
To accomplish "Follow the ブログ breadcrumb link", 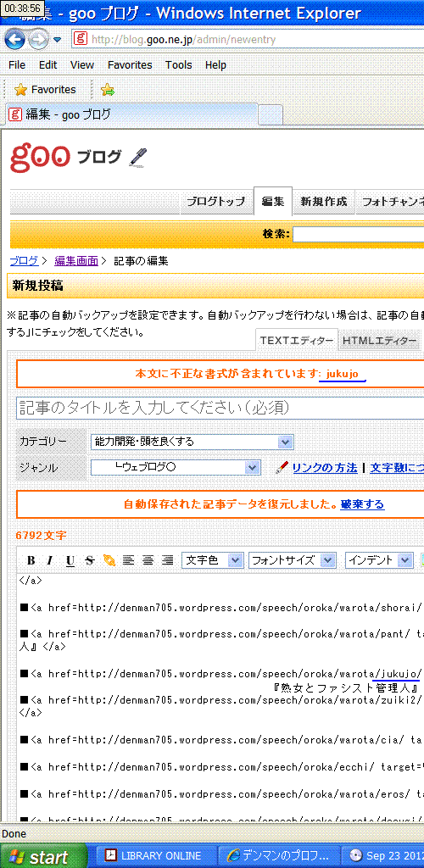I will pyautogui.click(x=24, y=261).
